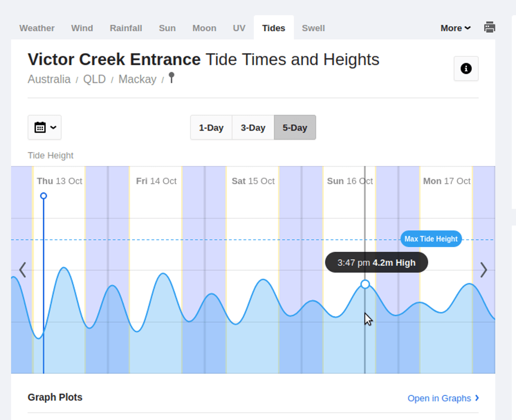Open the calendar date picker
516x420 pixels.
pos(44,127)
